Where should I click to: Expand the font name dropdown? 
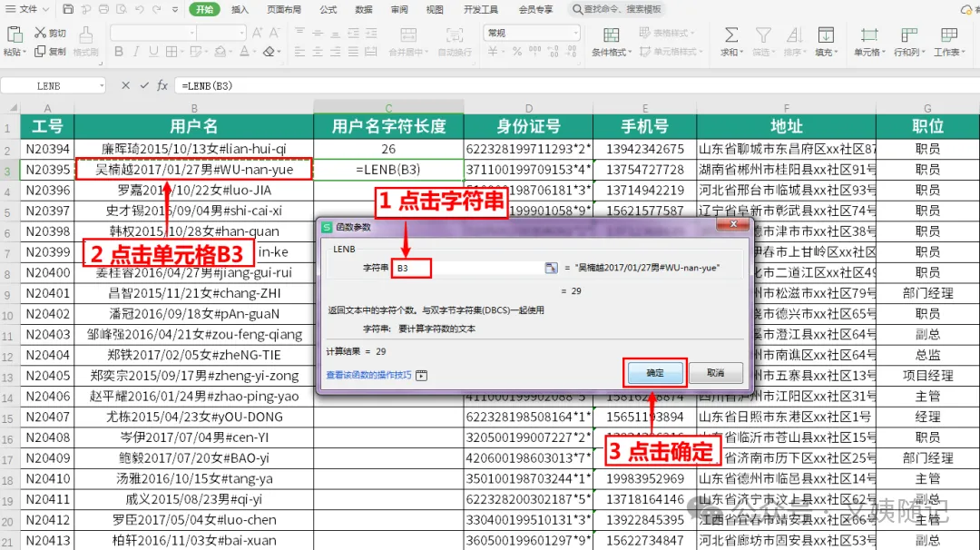tap(191, 33)
